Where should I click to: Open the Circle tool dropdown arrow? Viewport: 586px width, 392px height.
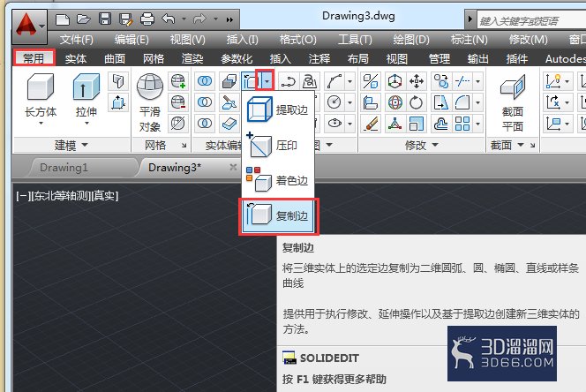[x=349, y=102]
